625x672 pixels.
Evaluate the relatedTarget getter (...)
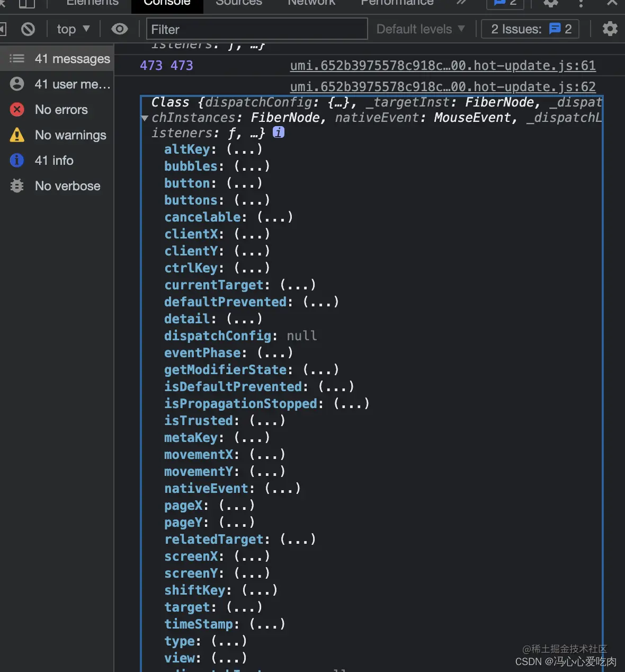[x=298, y=540]
